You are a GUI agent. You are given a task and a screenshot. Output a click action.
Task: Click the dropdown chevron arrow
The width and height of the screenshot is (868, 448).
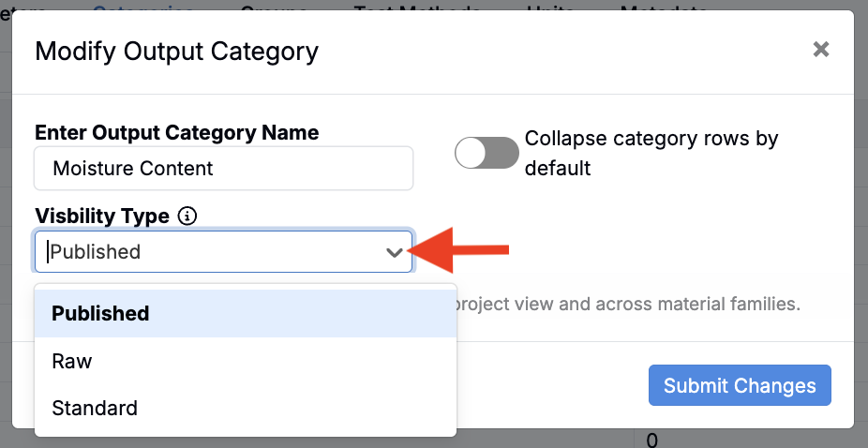(395, 252)
